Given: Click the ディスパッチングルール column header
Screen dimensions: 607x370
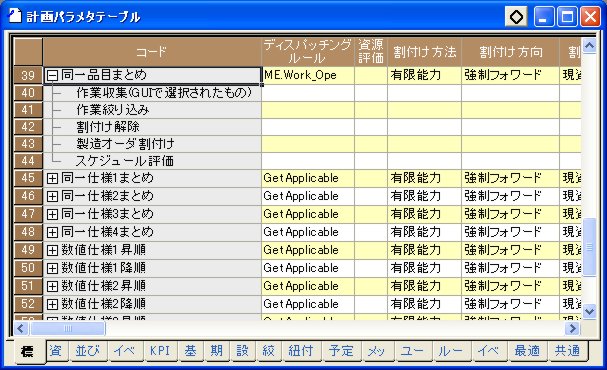Looking at the screenshot, I should coord(308,52).
